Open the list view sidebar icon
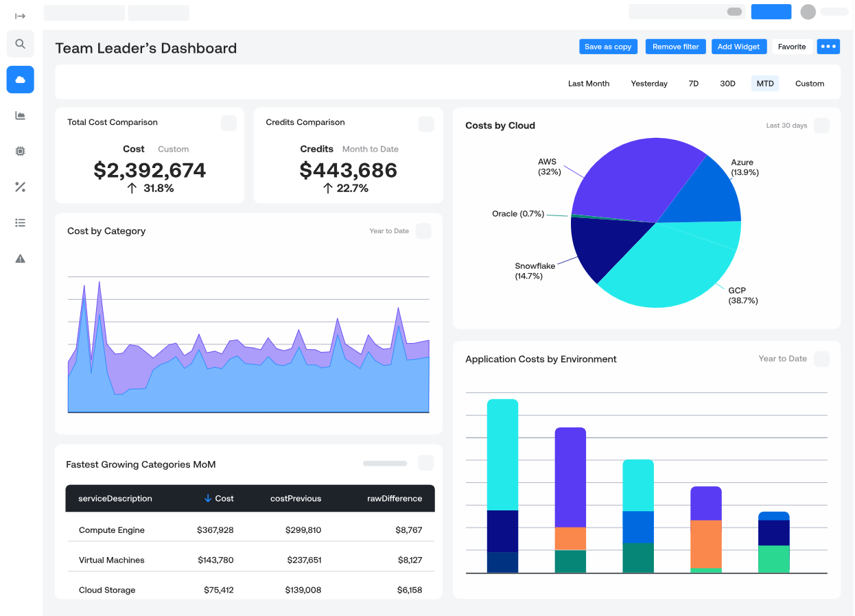The image size is (855, 616). pos(20,223)
